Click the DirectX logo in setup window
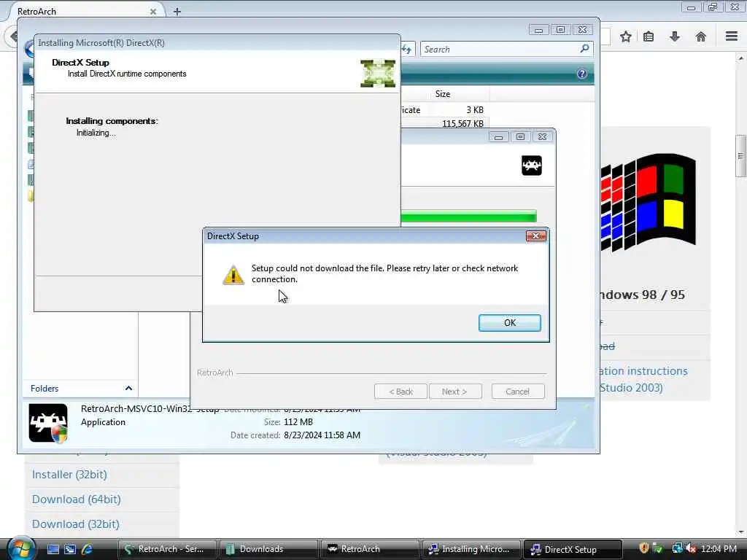This screenshot has width=747, height=560. tap(378, 74)
